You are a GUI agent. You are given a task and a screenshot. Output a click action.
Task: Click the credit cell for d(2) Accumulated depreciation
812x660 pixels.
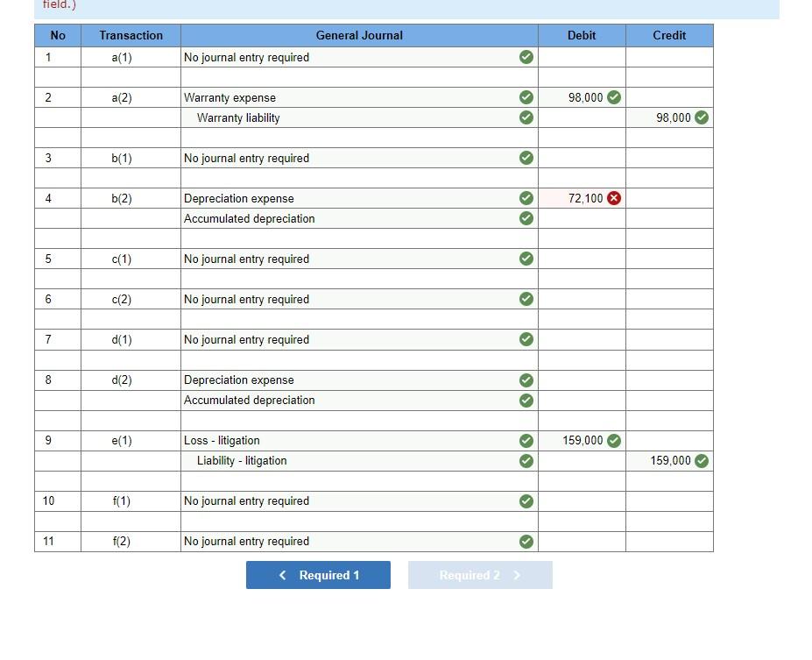click(669, 401)
